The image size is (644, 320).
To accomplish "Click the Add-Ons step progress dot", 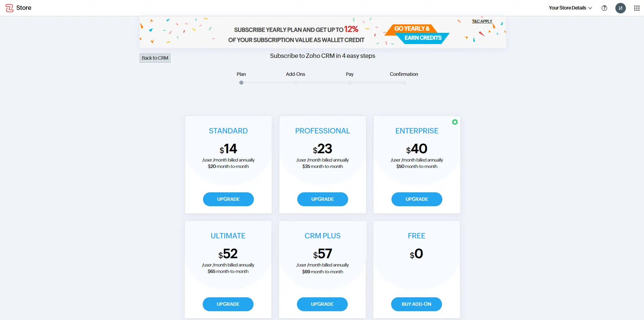I will tap(296, 83).
